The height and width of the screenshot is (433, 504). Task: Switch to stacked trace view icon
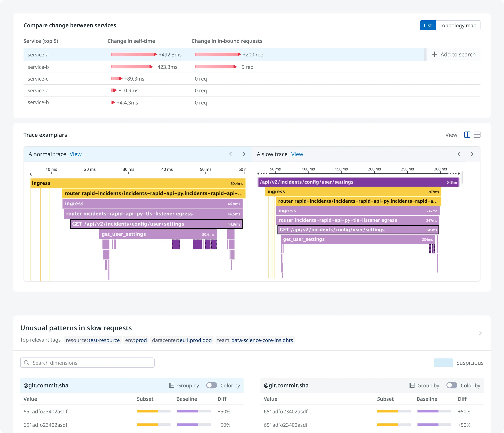coord(477,135)
